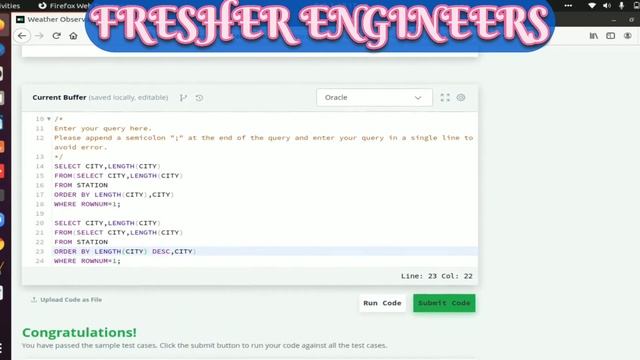Go back with the browser back arrow
Image resolution: width=640 pixels, height=360 pixels.
[22, 36]
